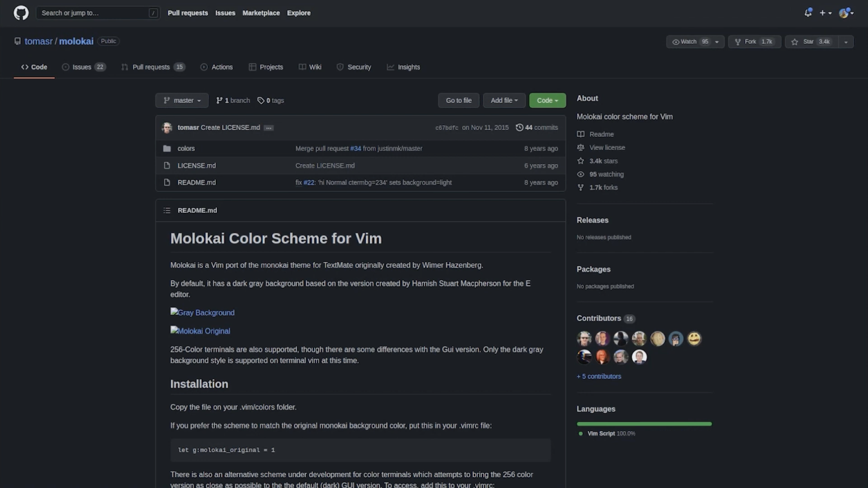The width and height of the screenshot is (868, 488).
Task: Focus the Search or jump to field
Action: (x=98, y=13)
